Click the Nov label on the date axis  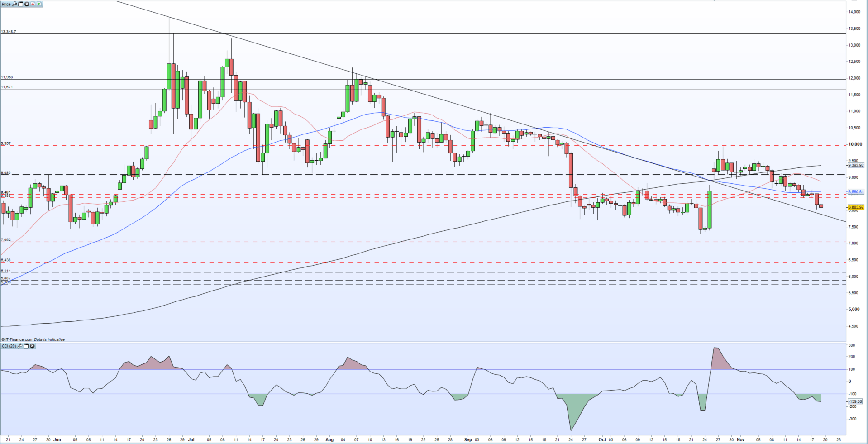click(x=740, y=439)
